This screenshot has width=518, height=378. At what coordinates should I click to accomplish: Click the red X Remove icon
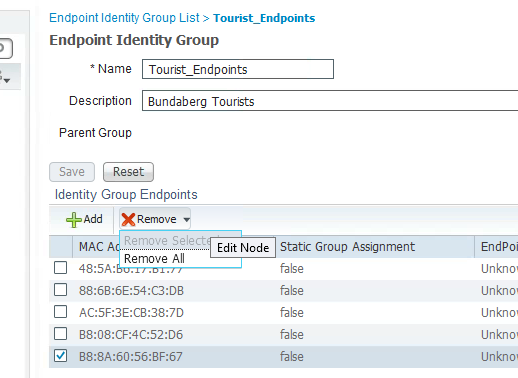pyautogui.click(x=128, y=220)
